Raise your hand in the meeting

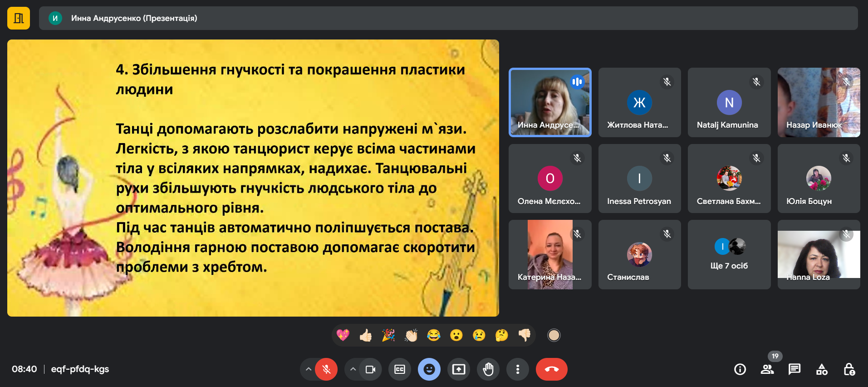[488, 369]
